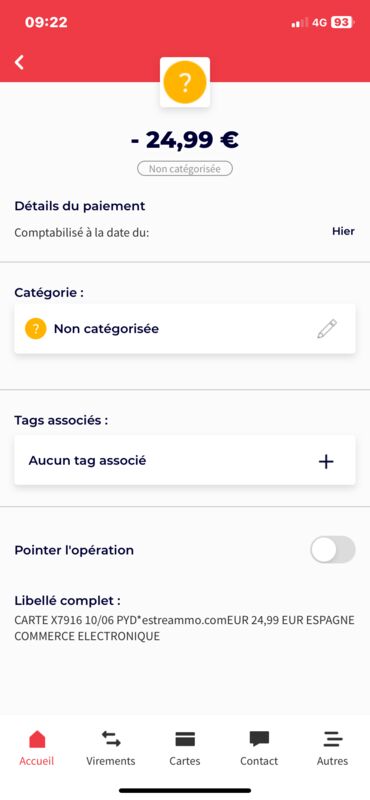Tap the large yellow question mark icon
The image size is (370, 800).
click(185, 82)
